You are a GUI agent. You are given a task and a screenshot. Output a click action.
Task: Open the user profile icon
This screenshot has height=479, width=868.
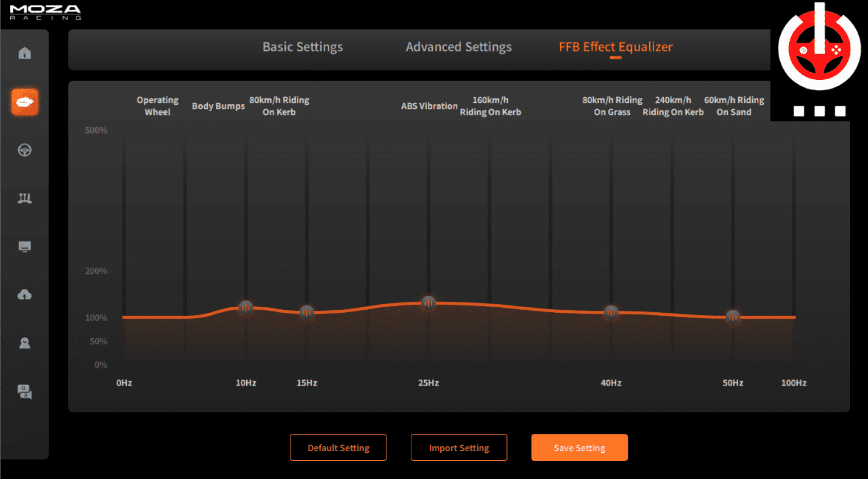(x=25, y=343)
